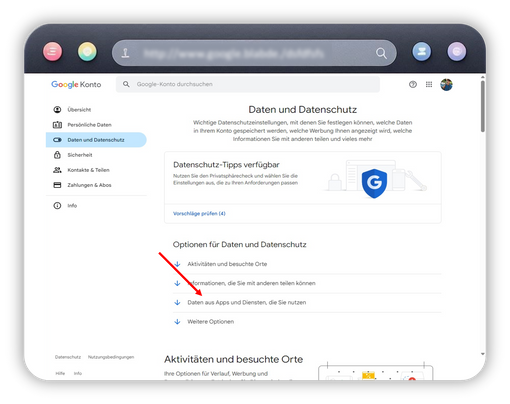Click the magnifier icon in the address bar
Image resolution: width=510 pixels, height=404 pixels.
(381, 53)
